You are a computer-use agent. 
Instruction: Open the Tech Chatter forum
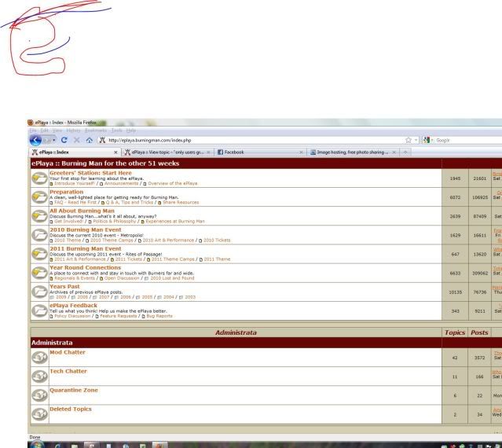point(68,371)
